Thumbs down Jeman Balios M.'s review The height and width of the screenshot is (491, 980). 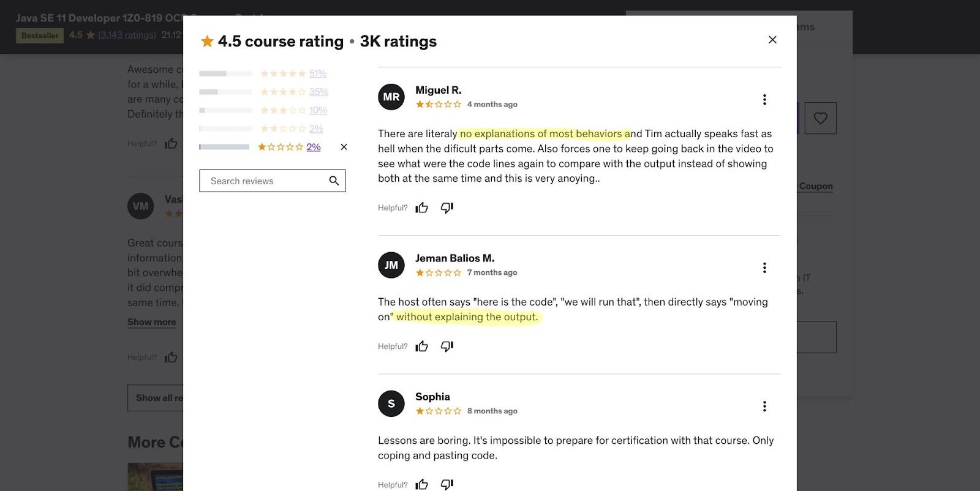click(x=447, y=346)
